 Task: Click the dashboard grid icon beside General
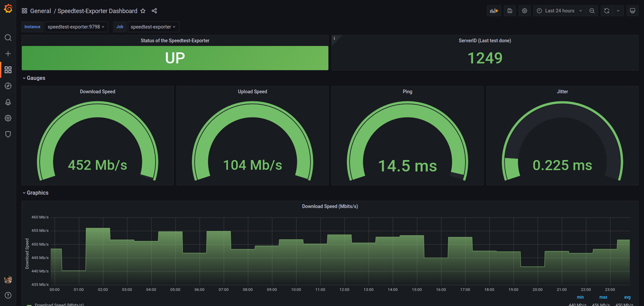pos(24,11)
